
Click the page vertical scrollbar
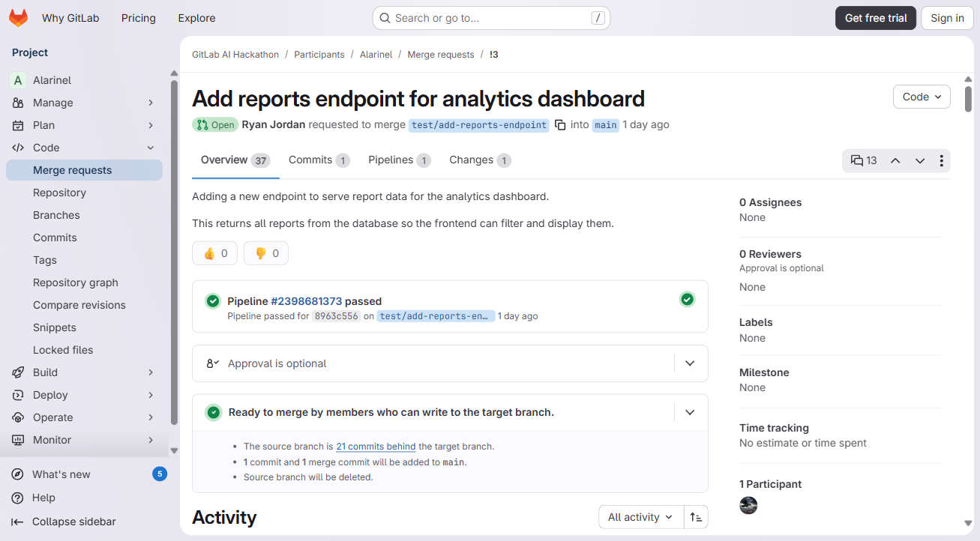coord(969,100)
